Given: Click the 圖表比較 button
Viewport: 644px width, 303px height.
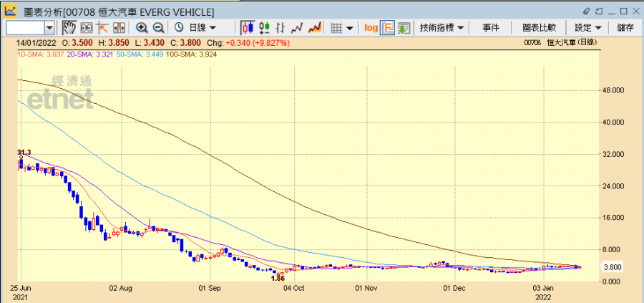Looking at the screenshot, I should point(539,27).
